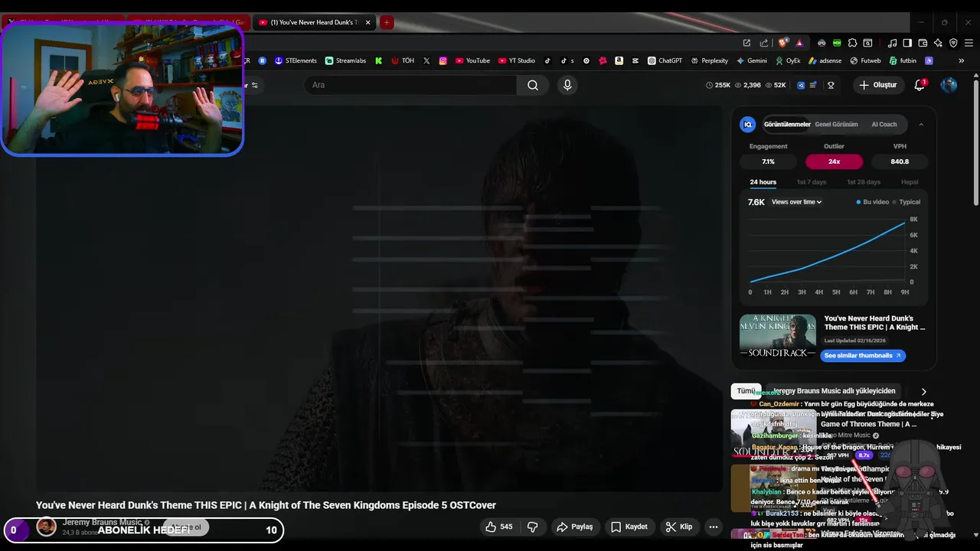Expand next filter chips with arrow
This screenshot has height=551, width=980.
coord(923,391)
